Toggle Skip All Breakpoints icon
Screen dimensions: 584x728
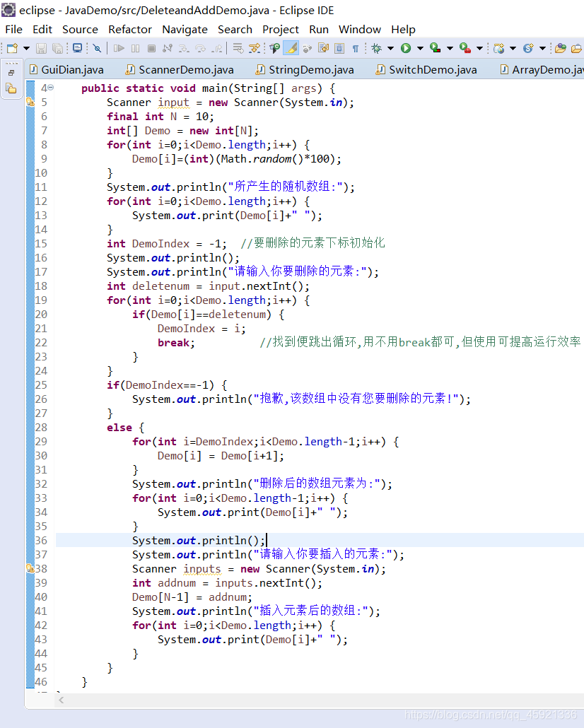point(97,48)
